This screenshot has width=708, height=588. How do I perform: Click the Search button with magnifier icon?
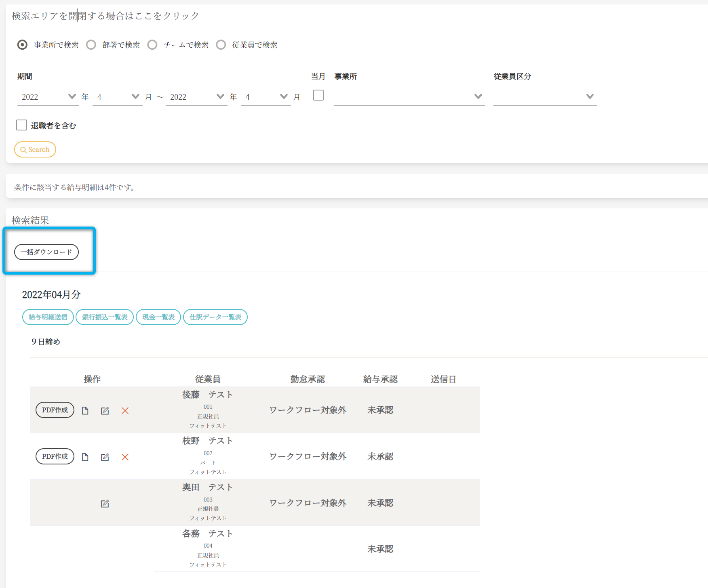tap(35, 149)
